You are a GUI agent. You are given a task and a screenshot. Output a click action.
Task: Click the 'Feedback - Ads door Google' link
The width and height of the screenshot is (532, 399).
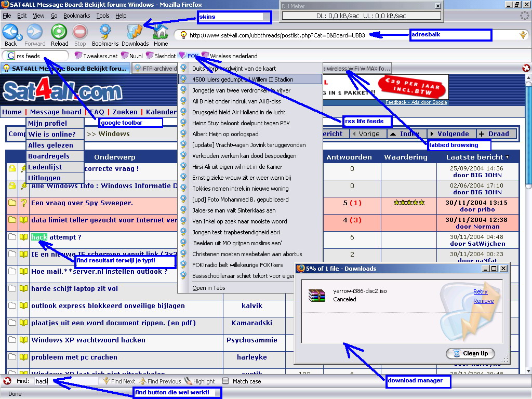(x=416, y=102)
